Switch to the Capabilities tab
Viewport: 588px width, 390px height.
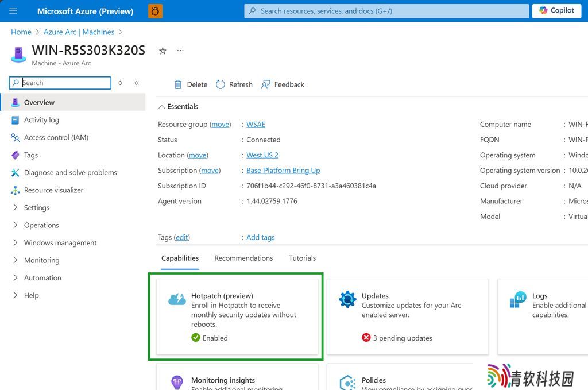coord(180,258)
